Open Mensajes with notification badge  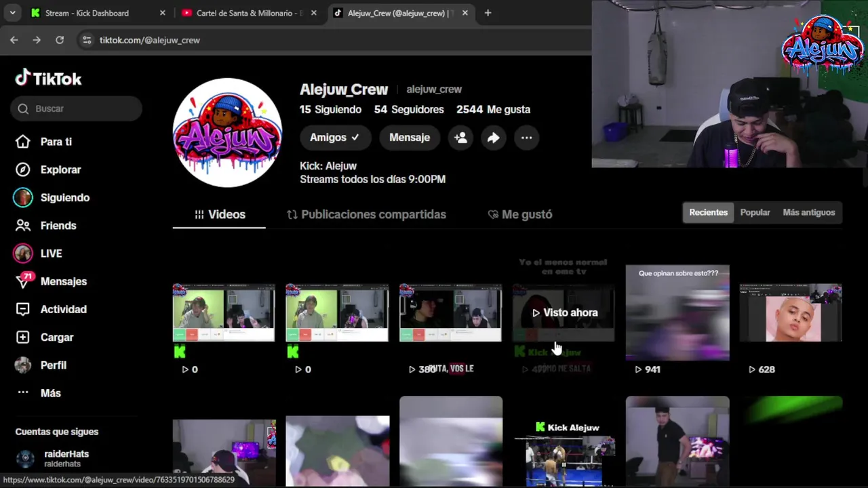coord(53,281)
